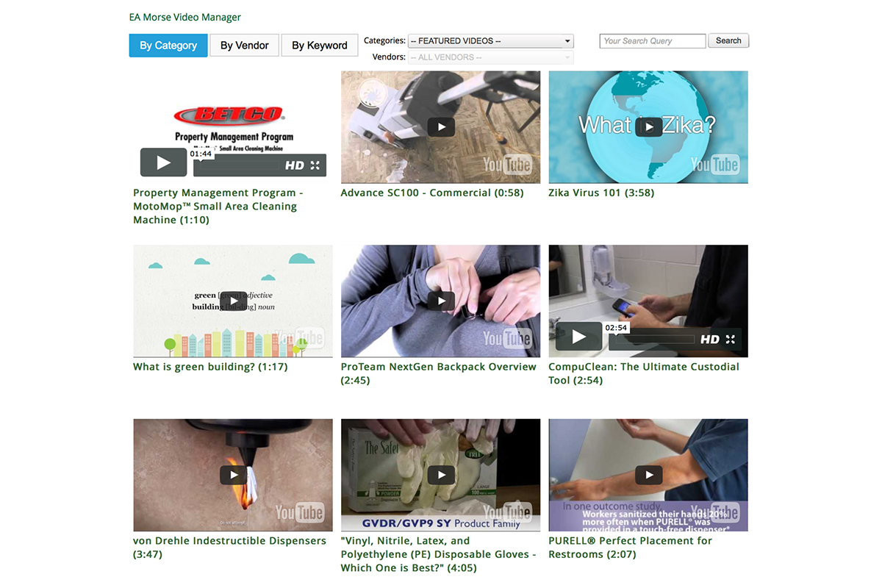The height and width of the screenshot is (588, 882).
Task: Open the ProTeam NextGen Backpack Overview link
Action: [x=439, y=373]
